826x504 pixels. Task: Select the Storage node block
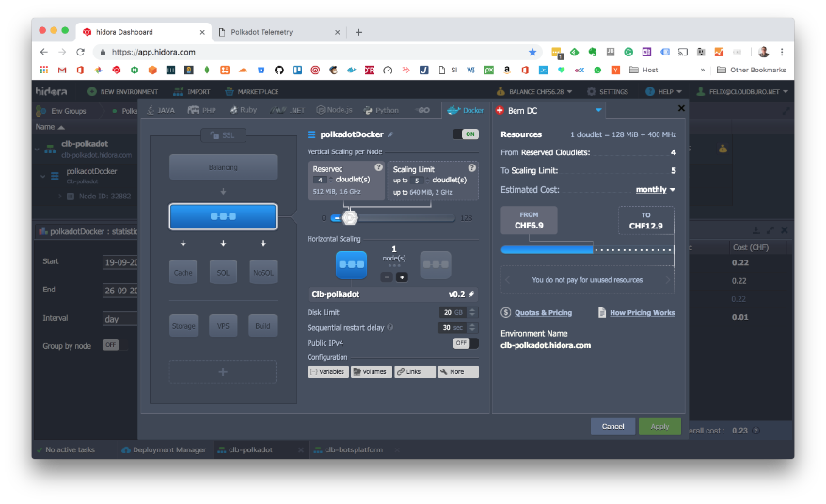(x=183, y=326)
